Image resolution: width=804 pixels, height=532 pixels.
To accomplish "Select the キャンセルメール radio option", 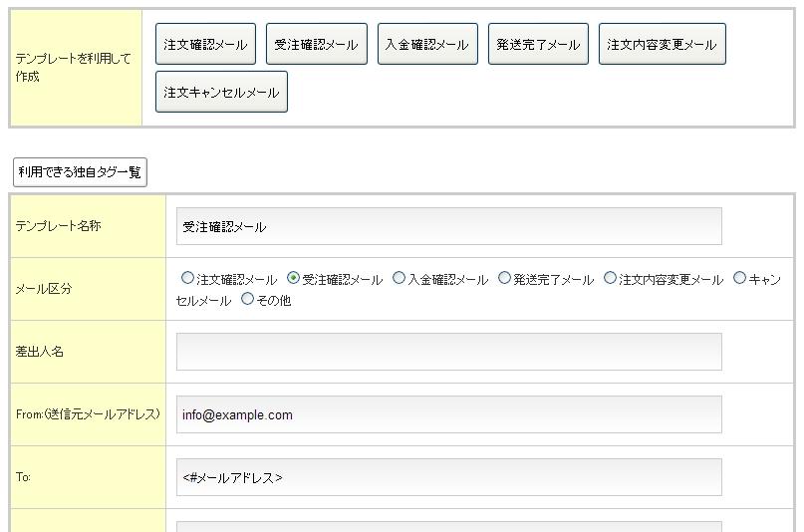I will click(739, 279).
